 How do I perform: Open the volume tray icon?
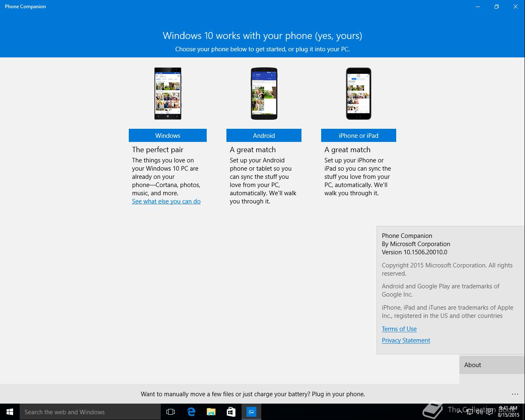coord(479,412)
